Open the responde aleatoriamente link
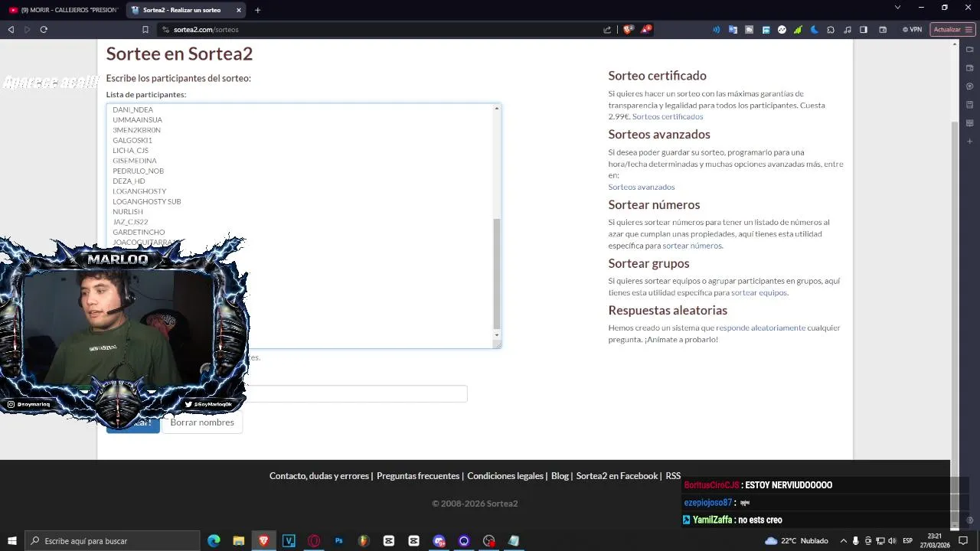 [761, 328]
